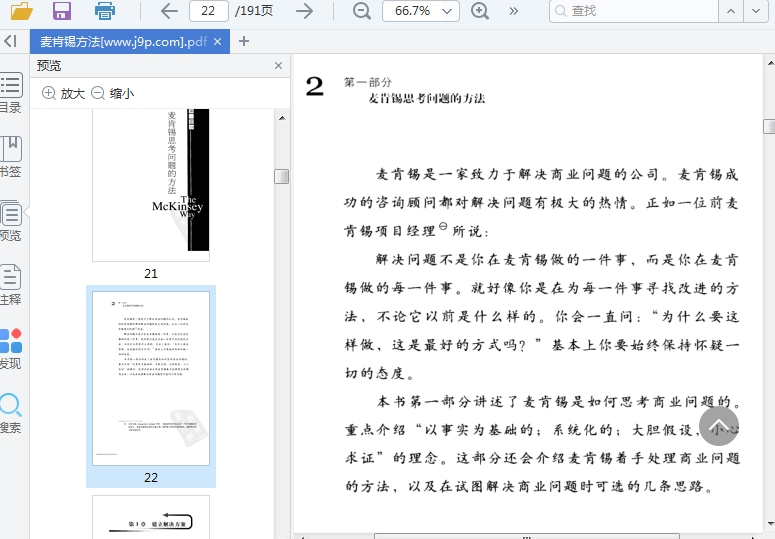
Task: Open the 搜索 search panel
Action: [x=10, y=413]
